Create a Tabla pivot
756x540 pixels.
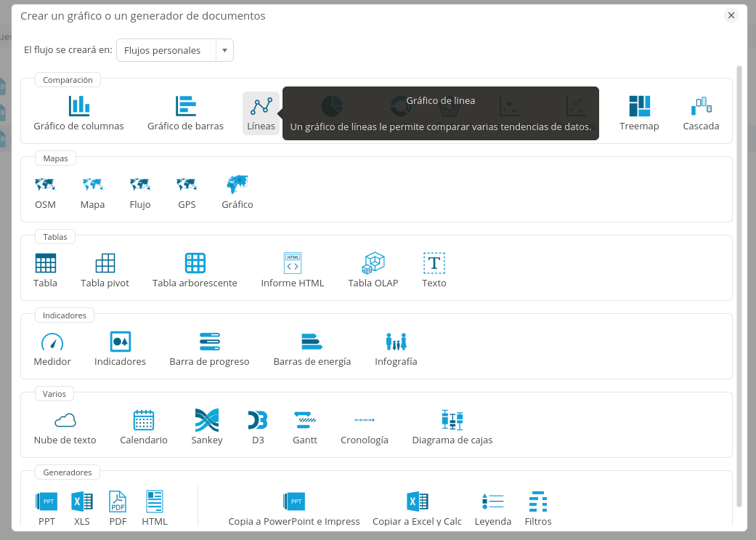click(x=105, y=264)
